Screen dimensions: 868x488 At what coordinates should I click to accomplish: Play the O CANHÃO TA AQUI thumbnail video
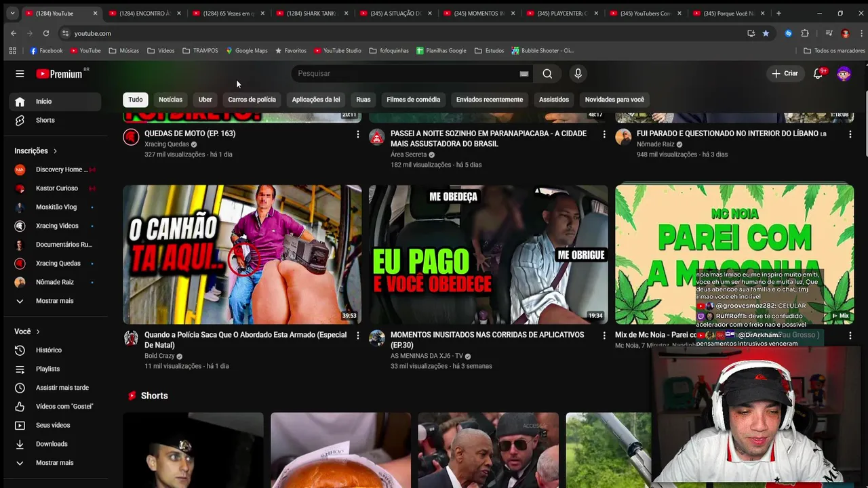(x=242, y=254)
